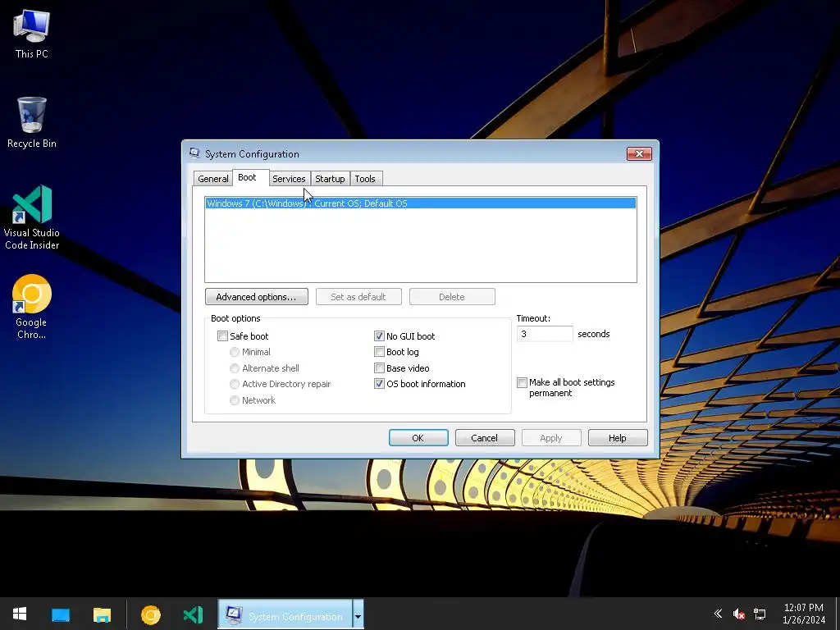
Task: Switch to the General tab
Action: point(212,179)
